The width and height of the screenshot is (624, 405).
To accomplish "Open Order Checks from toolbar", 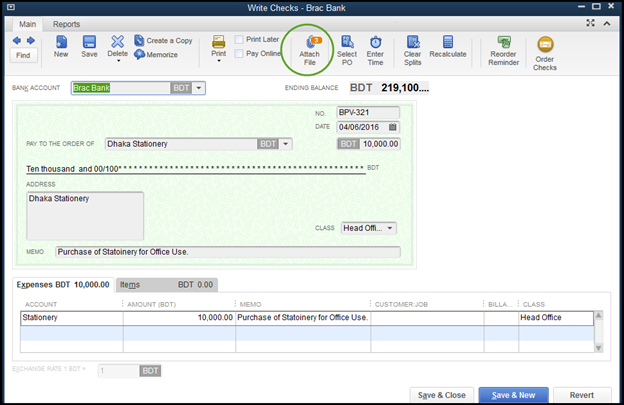I will [545, 44].
